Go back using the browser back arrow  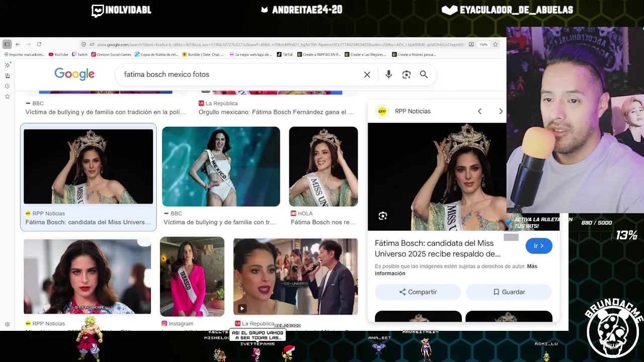[x=18, y=44]
